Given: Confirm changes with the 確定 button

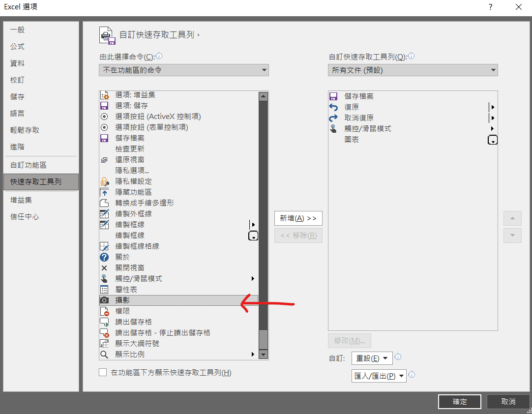Looking at the screenshot, I should pos(459,401).
